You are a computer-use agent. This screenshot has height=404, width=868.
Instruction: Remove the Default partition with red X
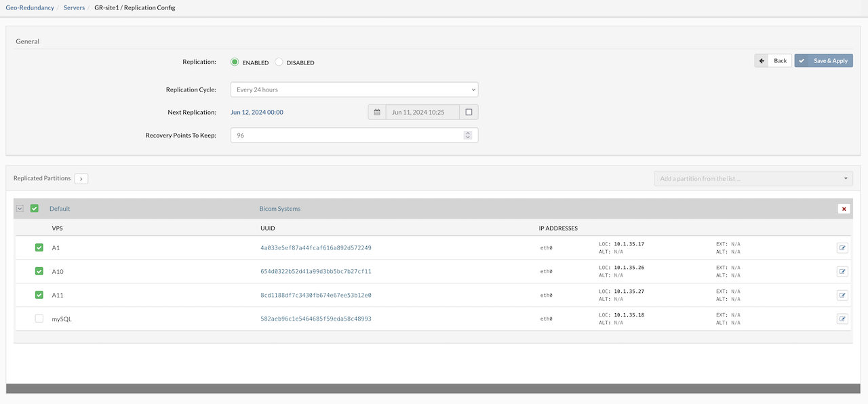click(x=844, y=209)
